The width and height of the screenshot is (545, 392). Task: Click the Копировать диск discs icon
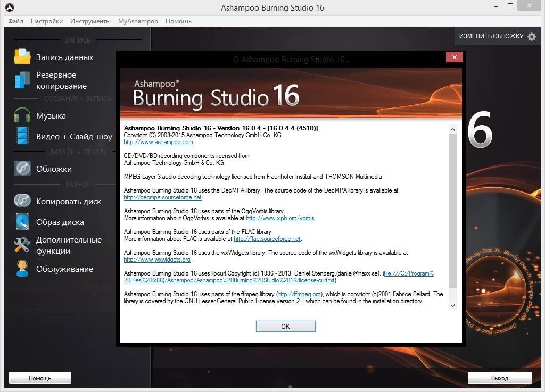pos(22,201)
